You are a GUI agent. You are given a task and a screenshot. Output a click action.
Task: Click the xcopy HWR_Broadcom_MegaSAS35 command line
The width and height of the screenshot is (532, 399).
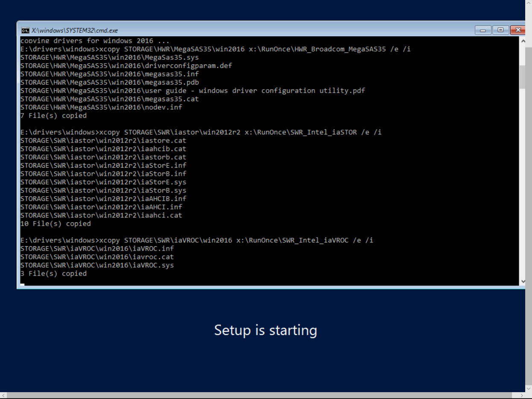215,49
